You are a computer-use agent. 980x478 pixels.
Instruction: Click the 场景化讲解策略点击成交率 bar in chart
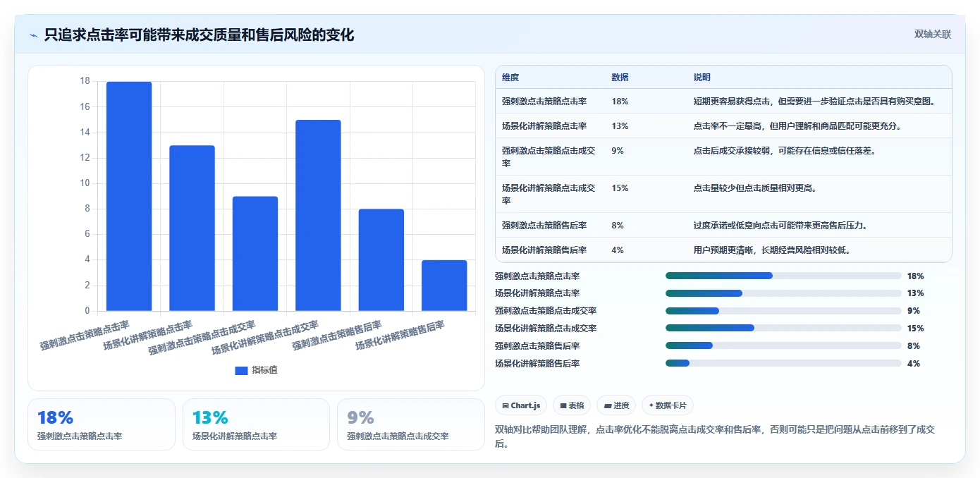[x=318, y=215]
